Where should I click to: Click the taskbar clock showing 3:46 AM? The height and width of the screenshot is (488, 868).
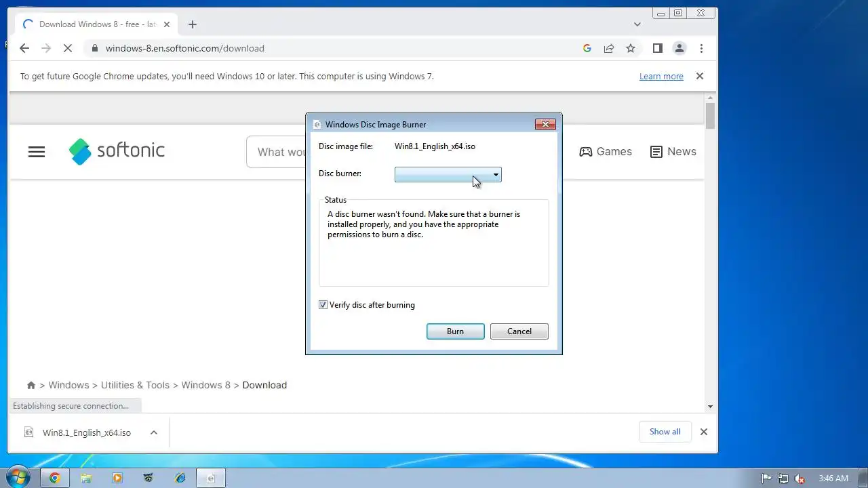coord(833,479)
